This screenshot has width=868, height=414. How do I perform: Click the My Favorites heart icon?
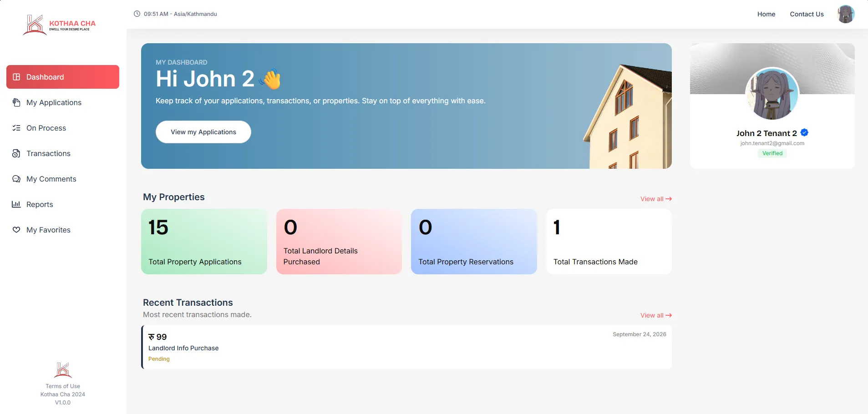point(16,230)
